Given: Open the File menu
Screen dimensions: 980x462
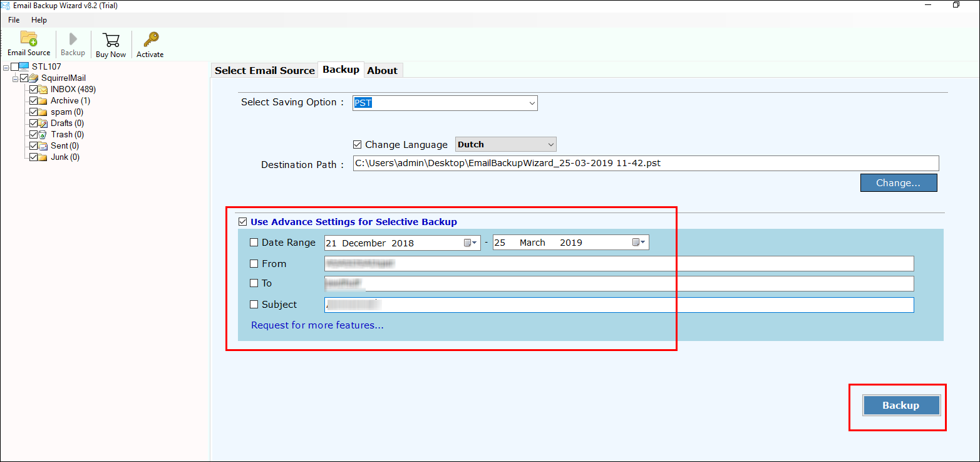Looking at the screenshot, I should click(14, 20).
